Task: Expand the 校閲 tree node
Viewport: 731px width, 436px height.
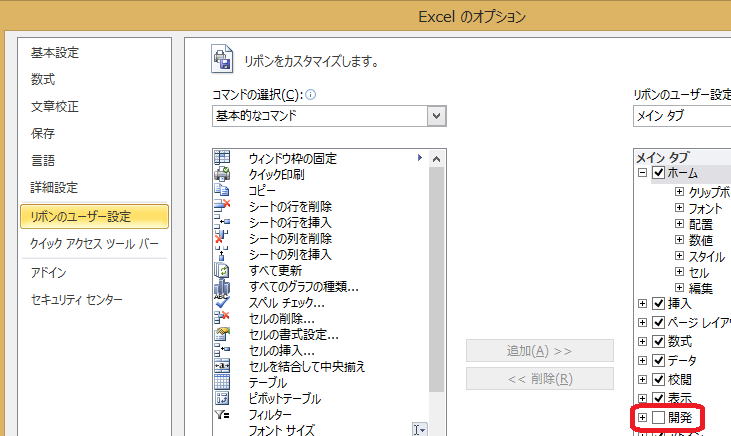Action: click(642, 380)
